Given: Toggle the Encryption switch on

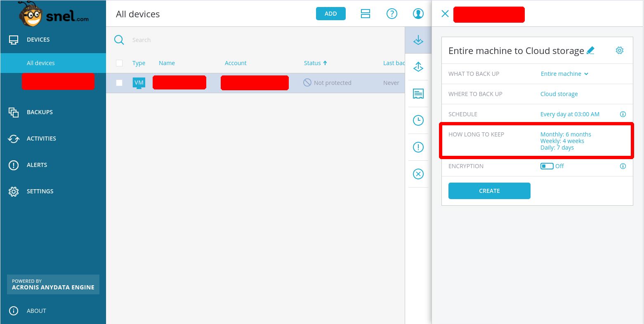Looking at the screenshot, I should pos(547,166).
